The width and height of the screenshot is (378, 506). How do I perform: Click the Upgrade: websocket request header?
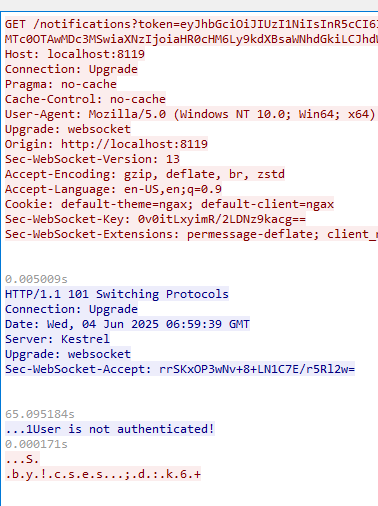[x=68, y=129]
